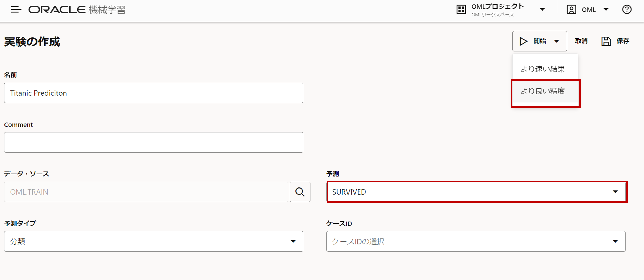The image size is (644, 280).
Task: Click the OML user profile icon
Action: [571, 10]
